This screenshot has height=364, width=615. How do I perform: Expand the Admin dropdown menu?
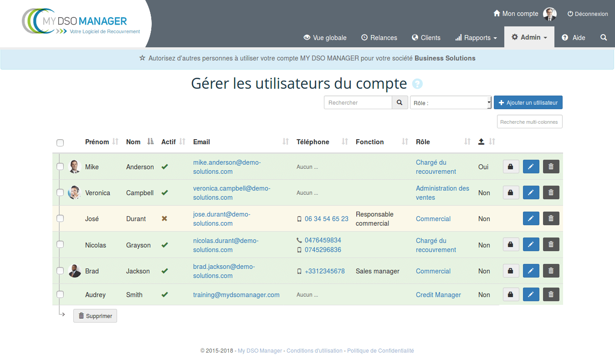pyautogui.click(x=529, y=38)
